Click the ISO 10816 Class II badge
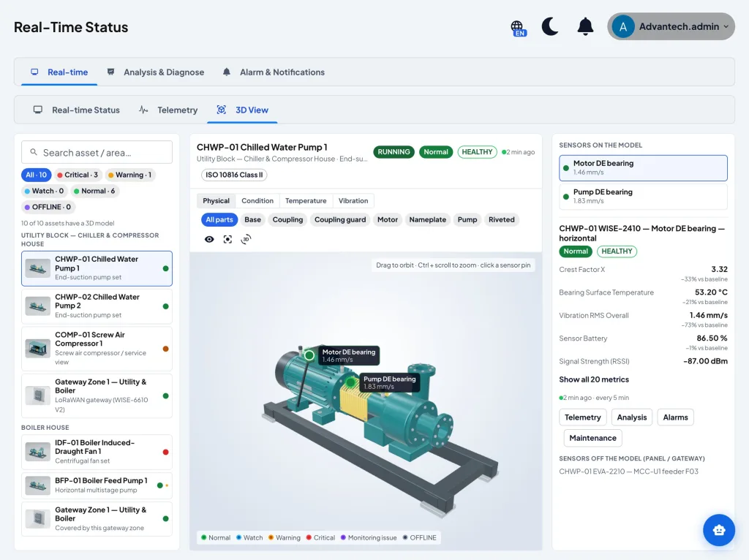This screenshot has height=560, width=749. pos(234,175)
